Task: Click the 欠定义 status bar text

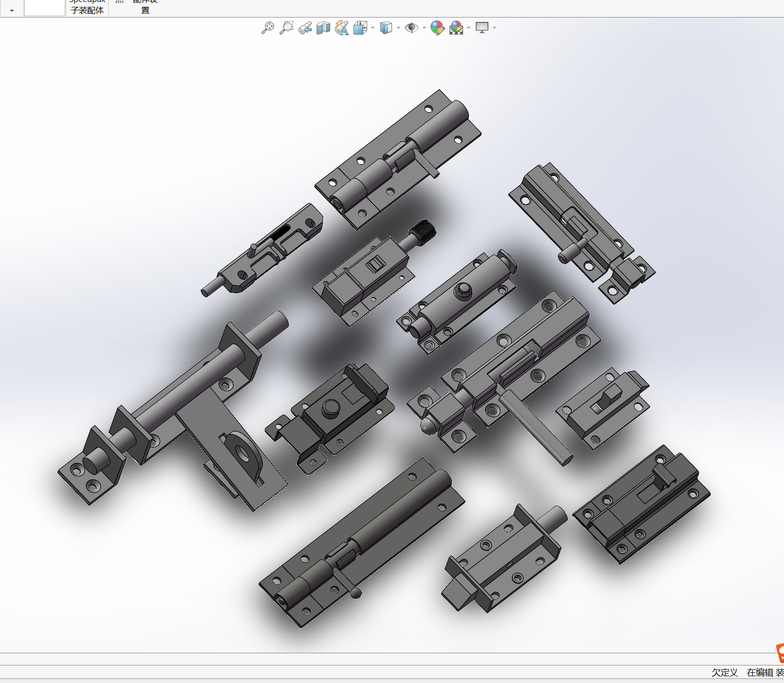Action: [725, 673]
